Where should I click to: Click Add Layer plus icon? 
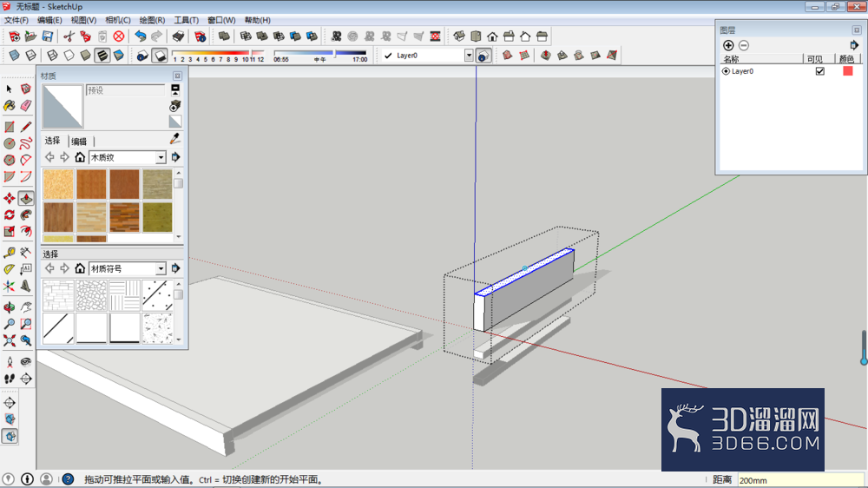click(728, 45)
